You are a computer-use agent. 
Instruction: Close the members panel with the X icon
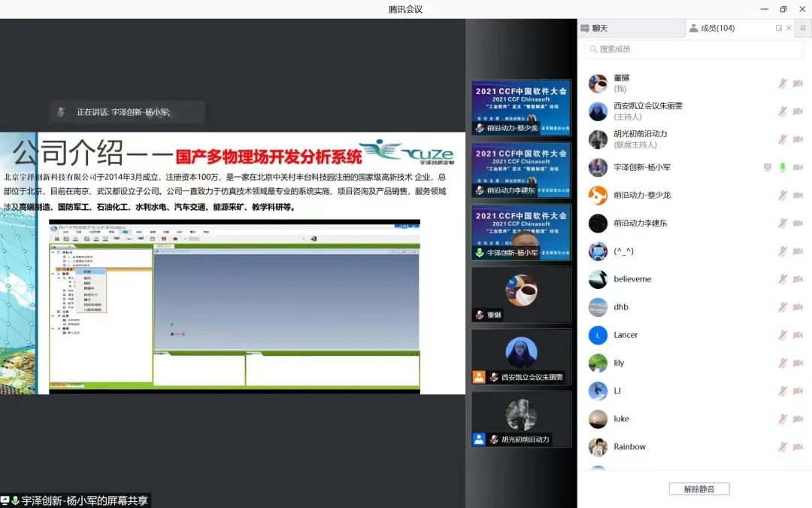(789, 29)
